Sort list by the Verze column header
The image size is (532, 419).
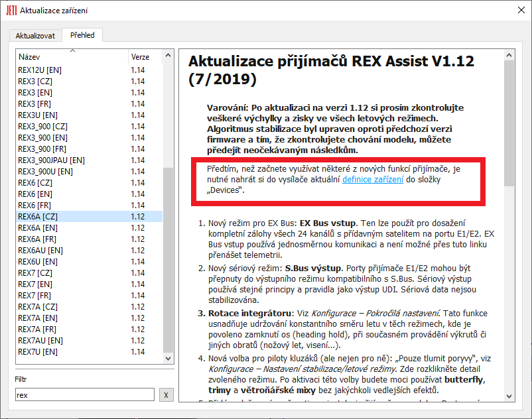145,56
